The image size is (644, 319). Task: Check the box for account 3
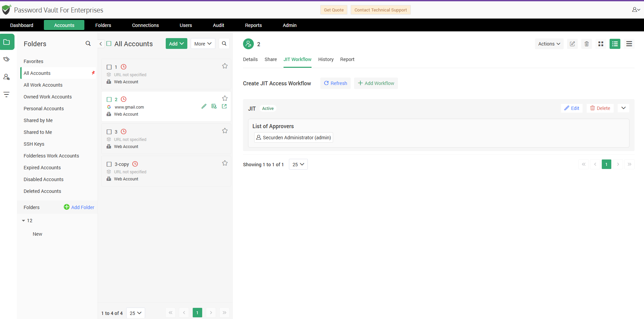tap(109, 132)
